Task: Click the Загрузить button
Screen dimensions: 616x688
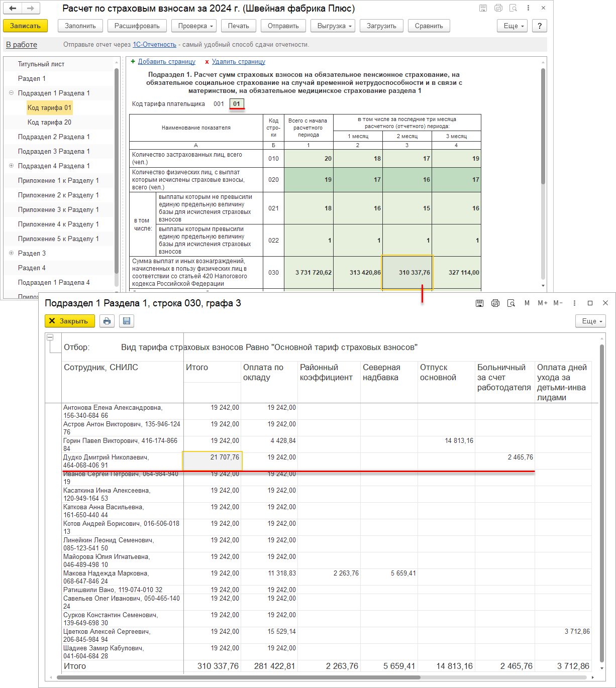Action: click(381, 26)
